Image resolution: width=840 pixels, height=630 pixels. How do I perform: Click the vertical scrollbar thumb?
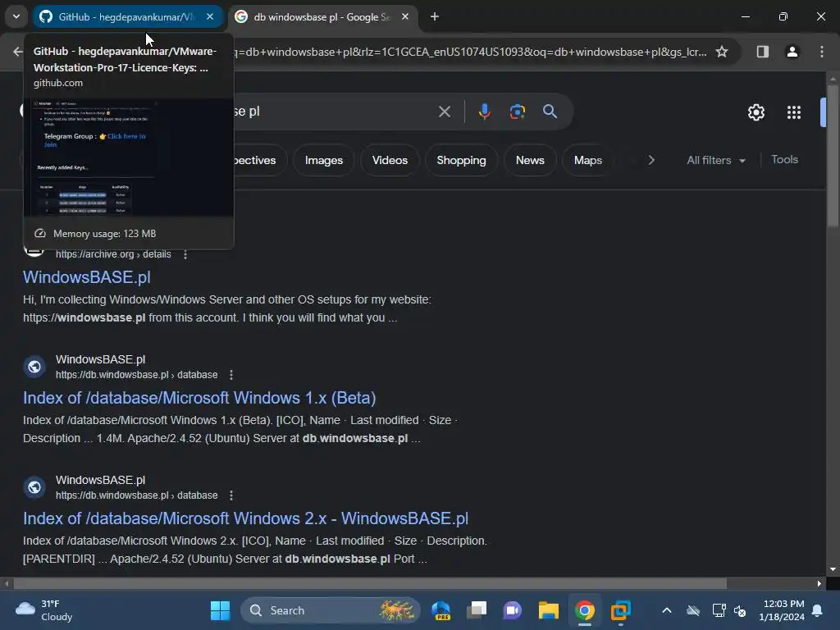pyautogui.click(x=833, y=155)
